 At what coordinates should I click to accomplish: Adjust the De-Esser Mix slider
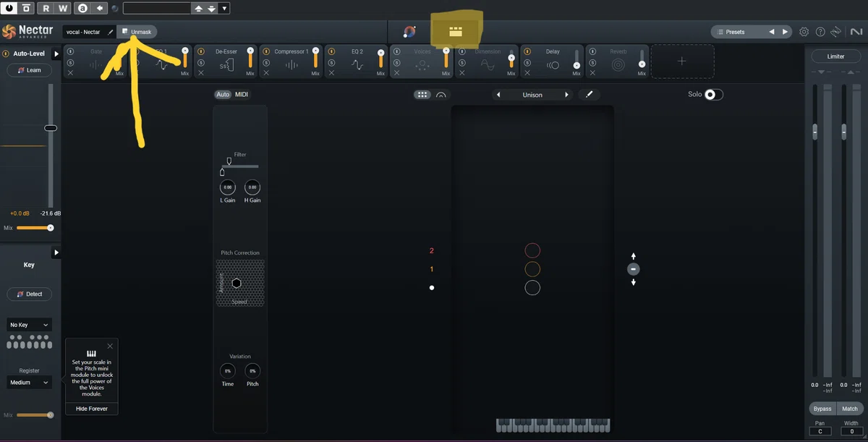pos(250,59)
